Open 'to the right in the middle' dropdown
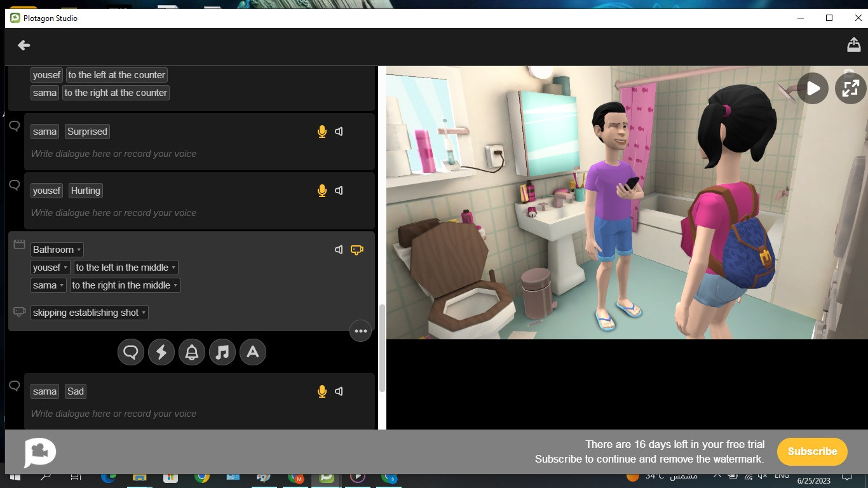 coord(125,285)
